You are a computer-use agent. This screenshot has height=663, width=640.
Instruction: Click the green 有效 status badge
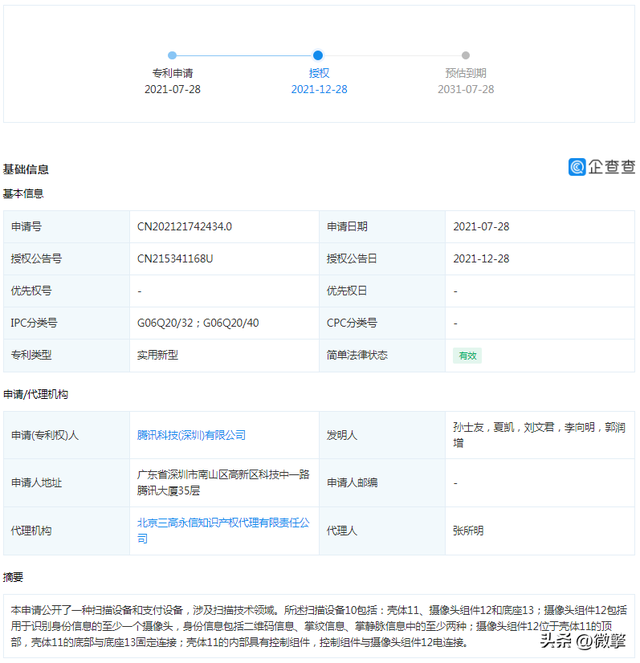(467, 356)
